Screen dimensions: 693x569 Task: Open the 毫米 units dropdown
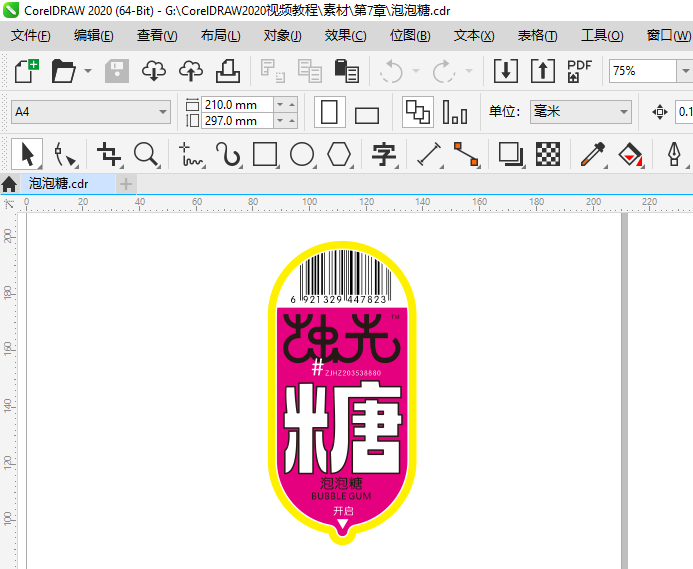pos(580,111)
